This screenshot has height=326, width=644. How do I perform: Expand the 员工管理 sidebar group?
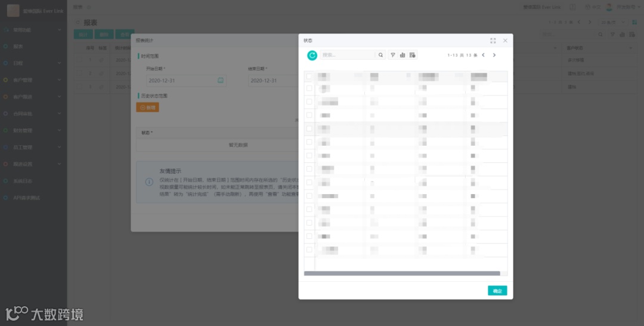point(33,147)
